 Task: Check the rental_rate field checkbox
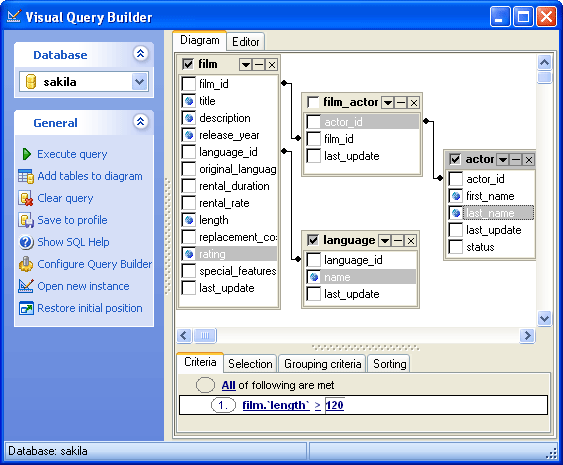coord(189,203)
